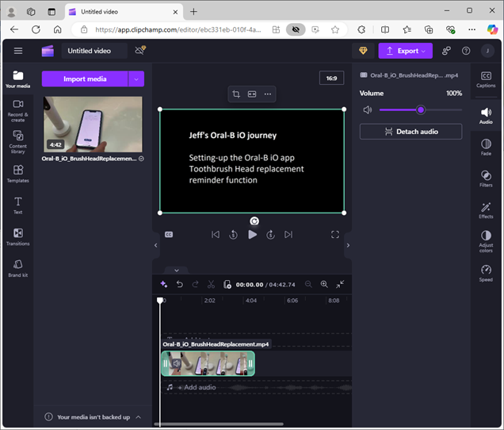Zoom out the timeline
The height and width of the screenshot is (430, 504).
coord(308,284)
